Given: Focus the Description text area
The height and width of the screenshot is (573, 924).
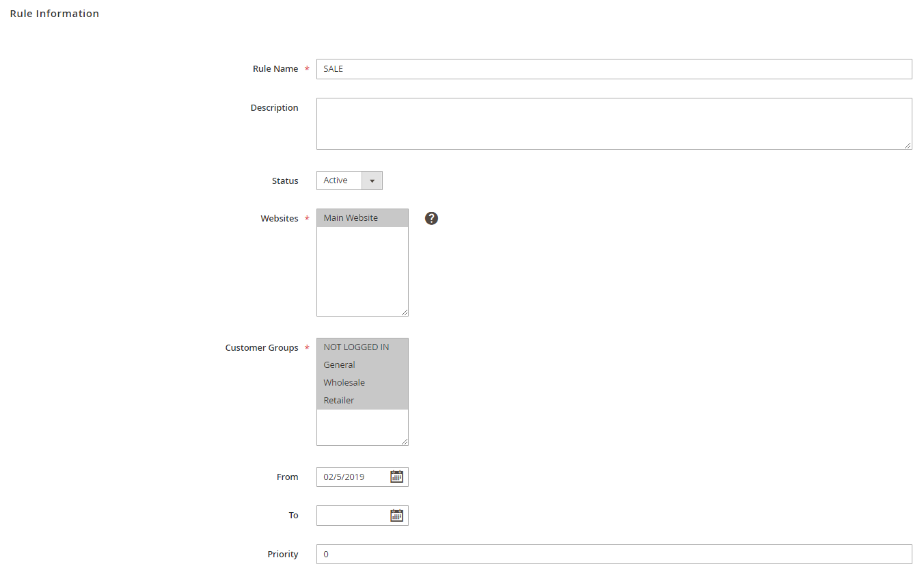Looking at the screenshot, I should tap(613, 124).
